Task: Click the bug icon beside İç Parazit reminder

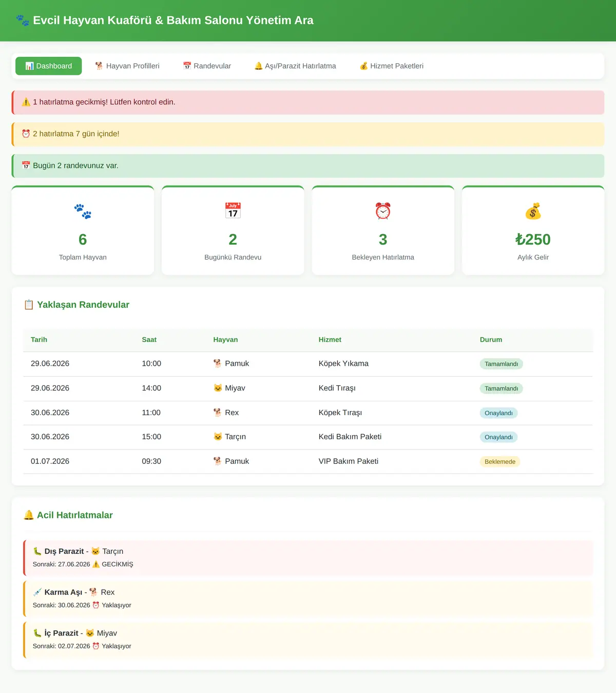Action: (x=37, y=633)
